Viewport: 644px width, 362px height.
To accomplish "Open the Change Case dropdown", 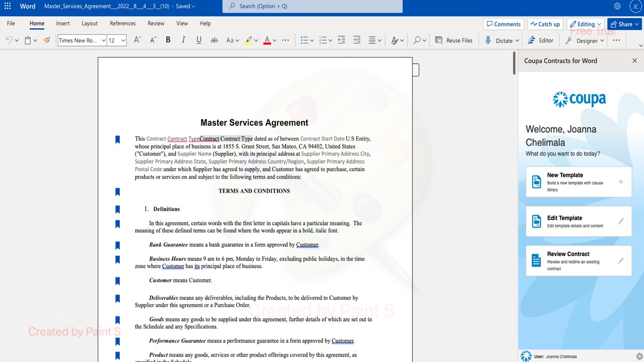I will coord(232,41).
